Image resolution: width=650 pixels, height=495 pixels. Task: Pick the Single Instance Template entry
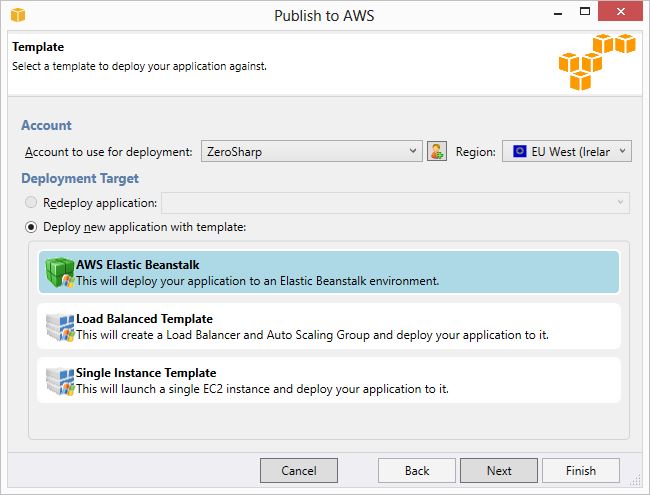point(329,380)
